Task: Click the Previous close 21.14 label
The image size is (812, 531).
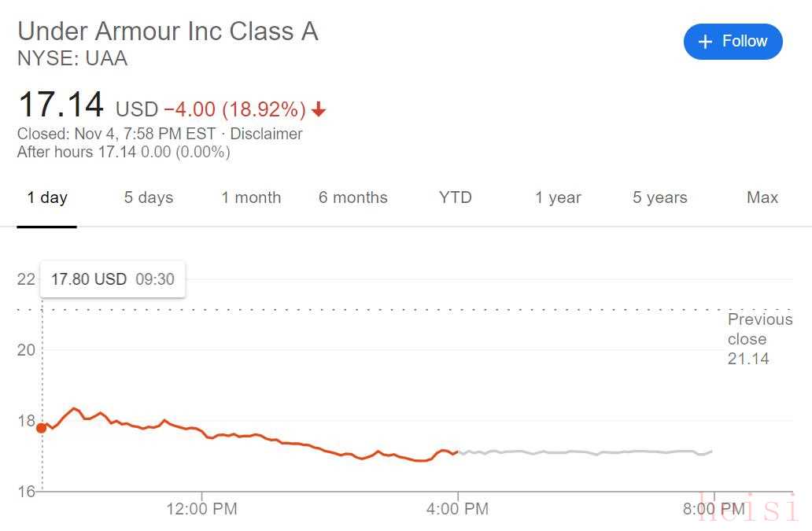Action: pyautogui.click(x=759, y=339)
